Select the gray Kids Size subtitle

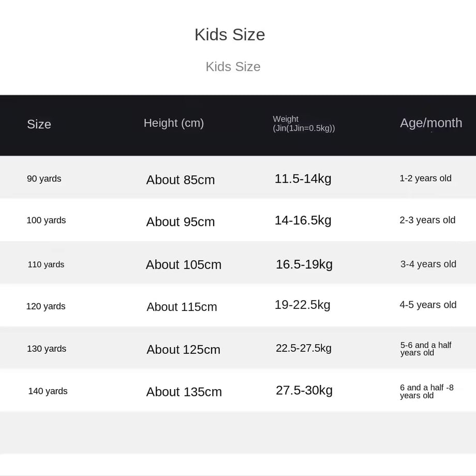[x=233, y=67]
